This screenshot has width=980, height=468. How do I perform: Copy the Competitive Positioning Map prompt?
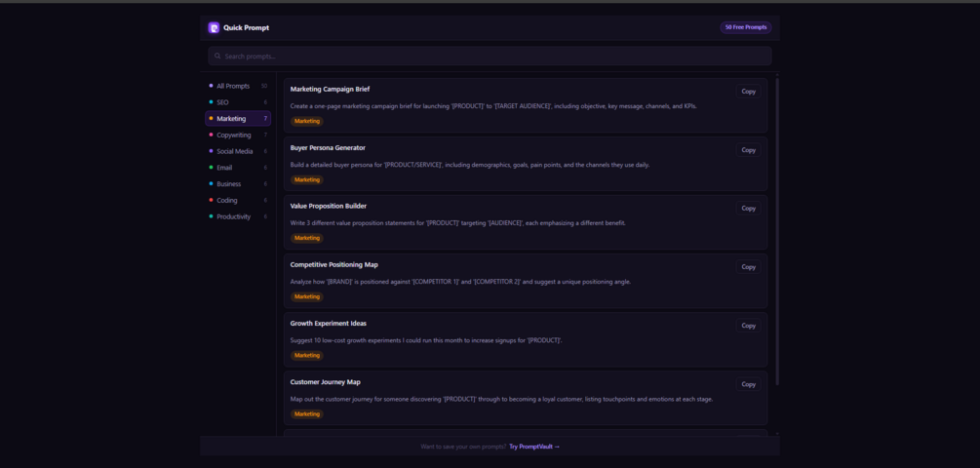[748, 267]
